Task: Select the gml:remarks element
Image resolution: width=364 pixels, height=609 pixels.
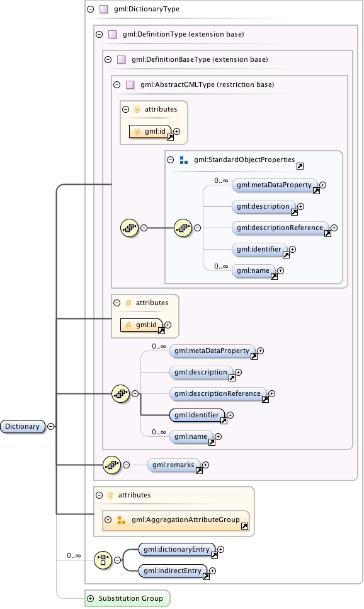Action: [x=173, y=465]
